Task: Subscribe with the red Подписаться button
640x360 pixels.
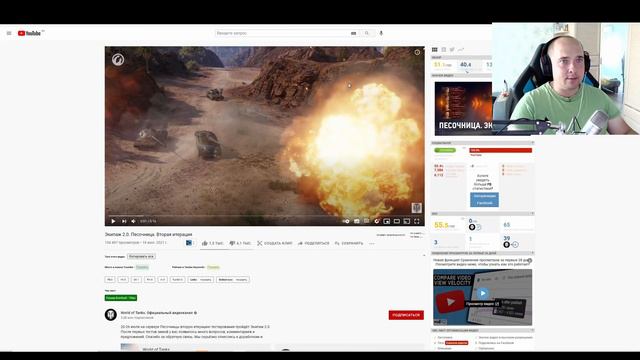Action: point(406,315)
